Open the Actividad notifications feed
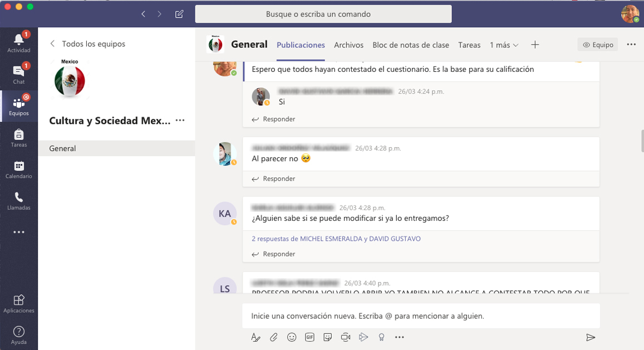Screen dimensions: 644x350 19,42
